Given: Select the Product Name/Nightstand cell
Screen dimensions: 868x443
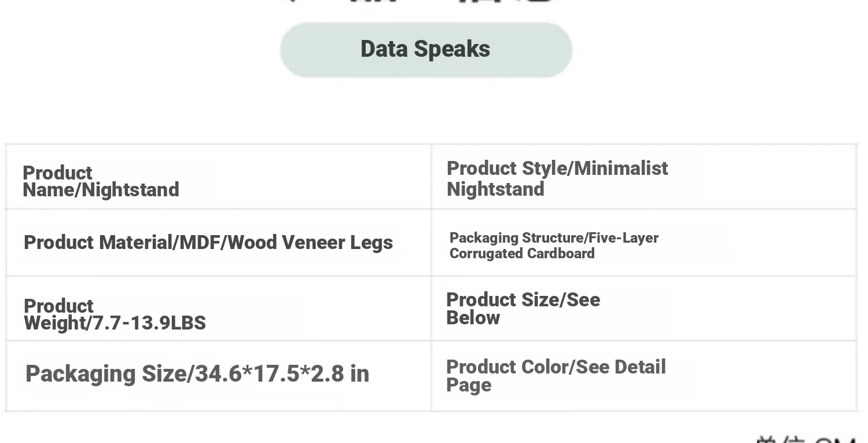Looking at the screenshot, I should [x=219, y=177].
